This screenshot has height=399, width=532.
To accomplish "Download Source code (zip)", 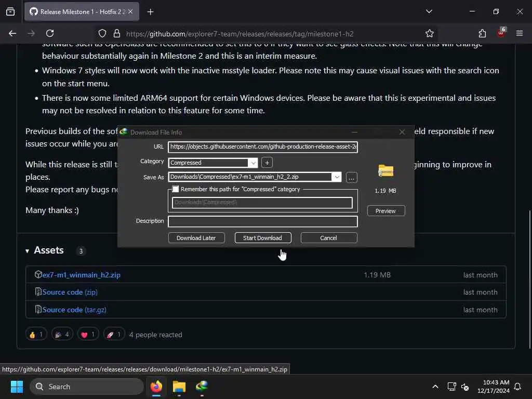I will tap(70, 292).
